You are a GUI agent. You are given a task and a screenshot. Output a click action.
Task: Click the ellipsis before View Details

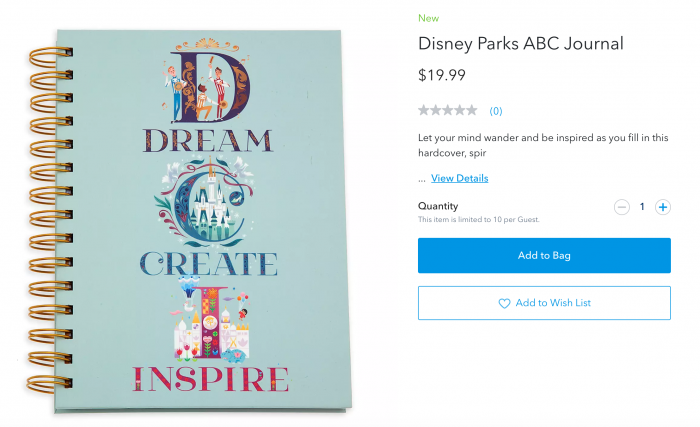pos(421,179)
